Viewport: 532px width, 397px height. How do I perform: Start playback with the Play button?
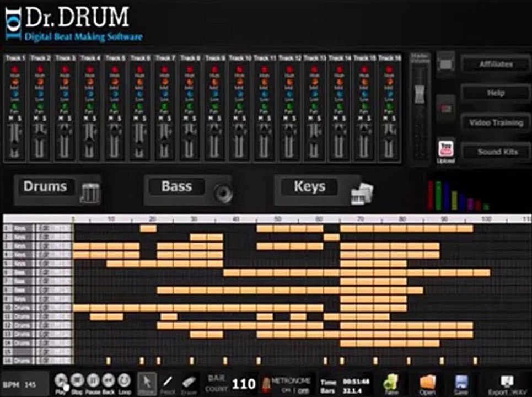[x=61, y=380]
